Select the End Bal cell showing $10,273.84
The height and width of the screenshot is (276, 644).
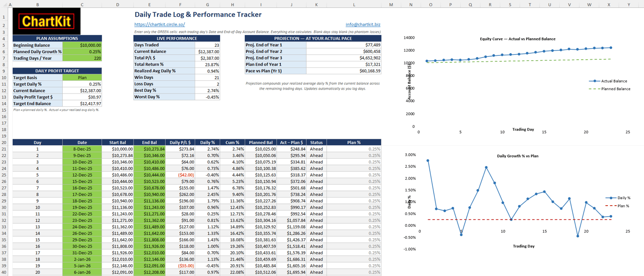click(149, 149)
